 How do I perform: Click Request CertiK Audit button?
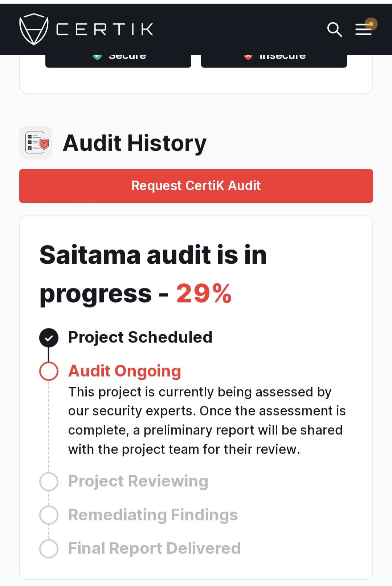[x=196, y=186]
